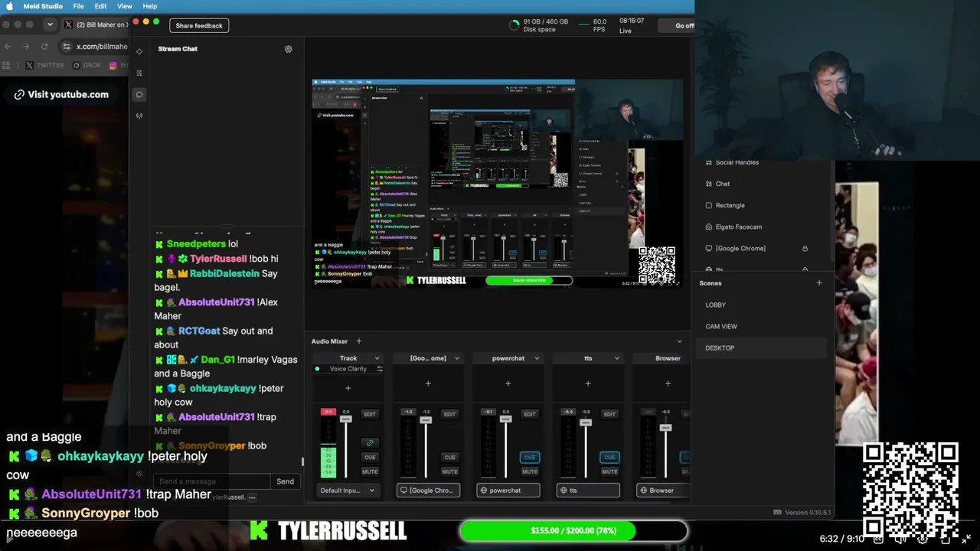Image resolution: width=980 pixels, height=551 pixels.
Task: Open Voice Clarity effect settings sliders
Action: click(379, 369)
